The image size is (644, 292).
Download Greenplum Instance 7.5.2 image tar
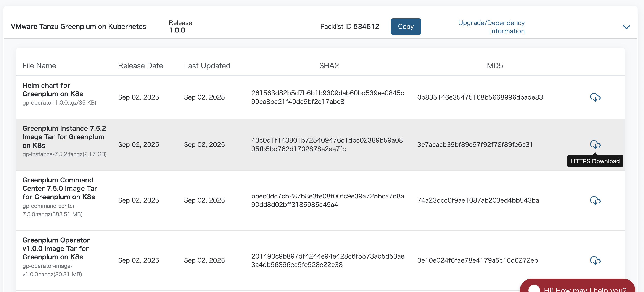pyautogui.click(x=595, y=144)
